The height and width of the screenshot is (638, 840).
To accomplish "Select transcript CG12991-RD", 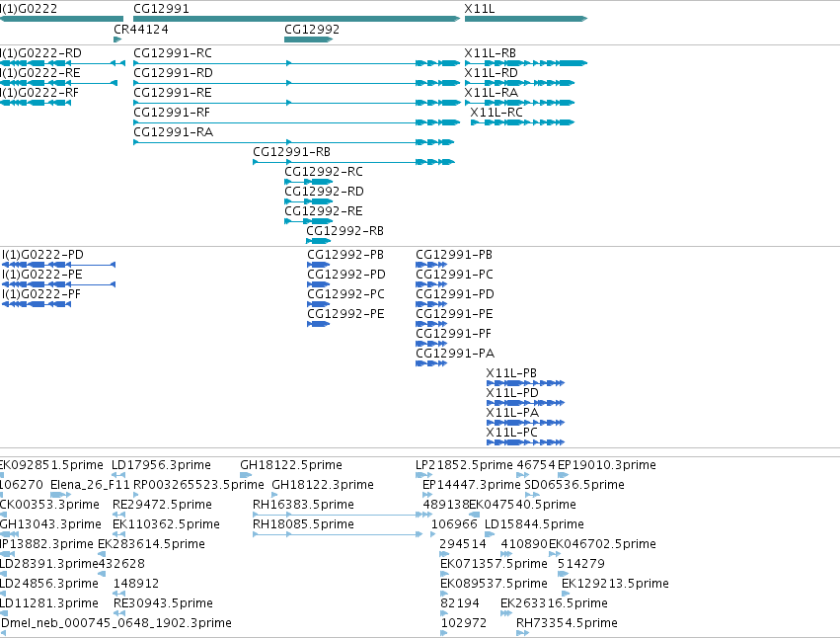I will [296, 83].
